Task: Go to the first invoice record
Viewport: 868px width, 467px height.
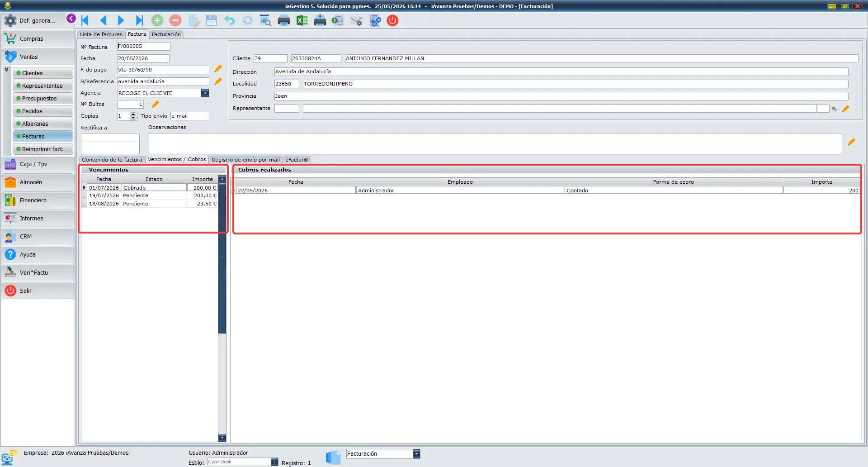Action: [85, 20]
